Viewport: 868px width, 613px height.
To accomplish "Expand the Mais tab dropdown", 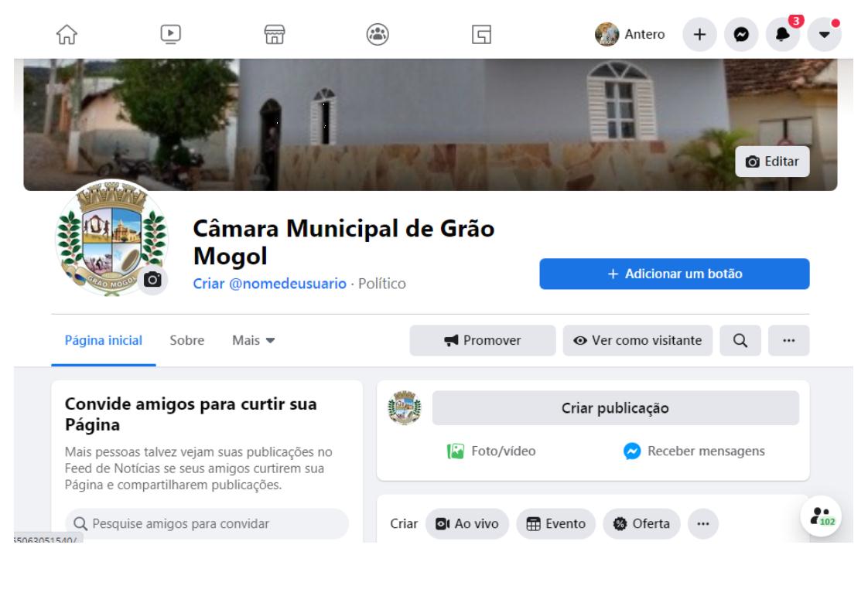I will point(247,341).
